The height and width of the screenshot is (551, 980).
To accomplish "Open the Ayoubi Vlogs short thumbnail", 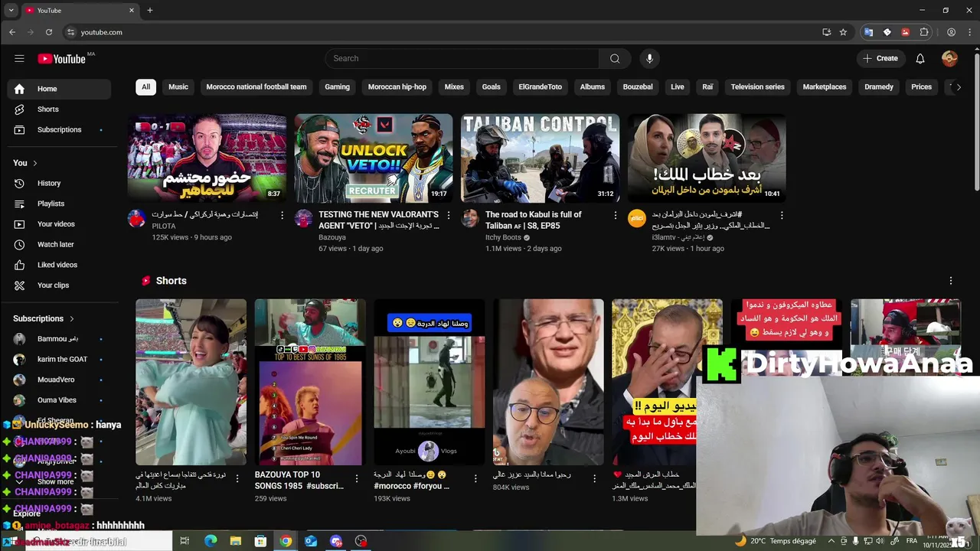I will point(430,382).
